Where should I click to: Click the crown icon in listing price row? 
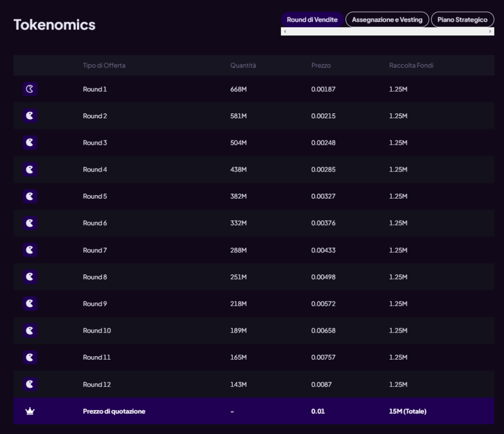[x=30, y=411]
